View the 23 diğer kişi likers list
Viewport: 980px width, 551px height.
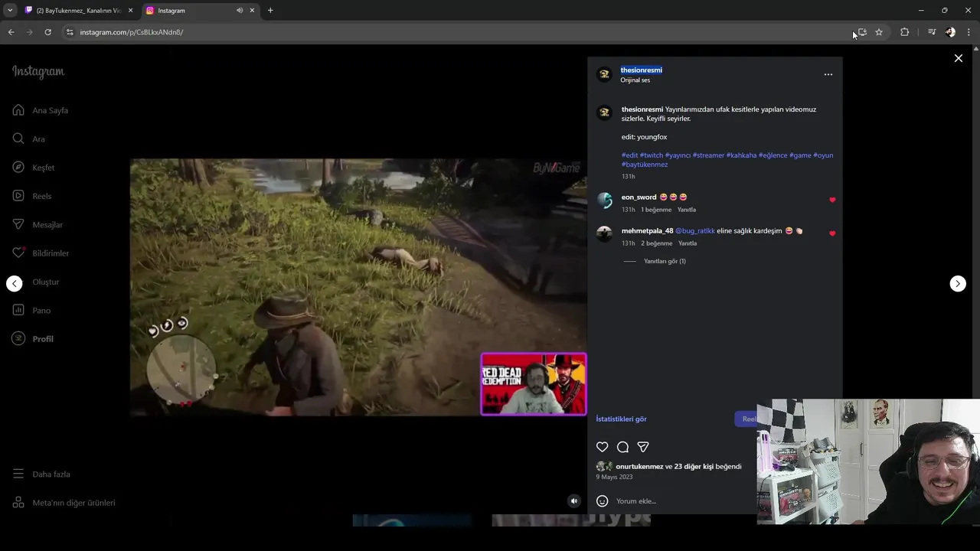point(694,467)
